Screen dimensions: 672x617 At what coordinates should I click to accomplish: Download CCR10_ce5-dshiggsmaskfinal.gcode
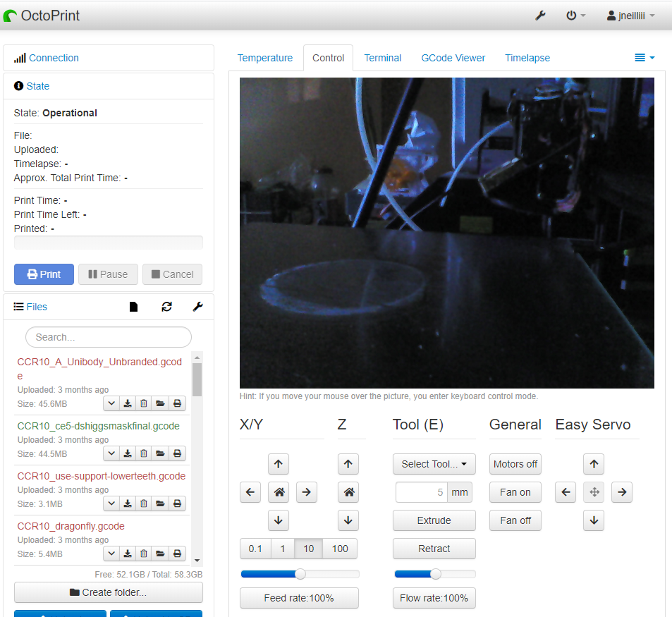(128, 453)
